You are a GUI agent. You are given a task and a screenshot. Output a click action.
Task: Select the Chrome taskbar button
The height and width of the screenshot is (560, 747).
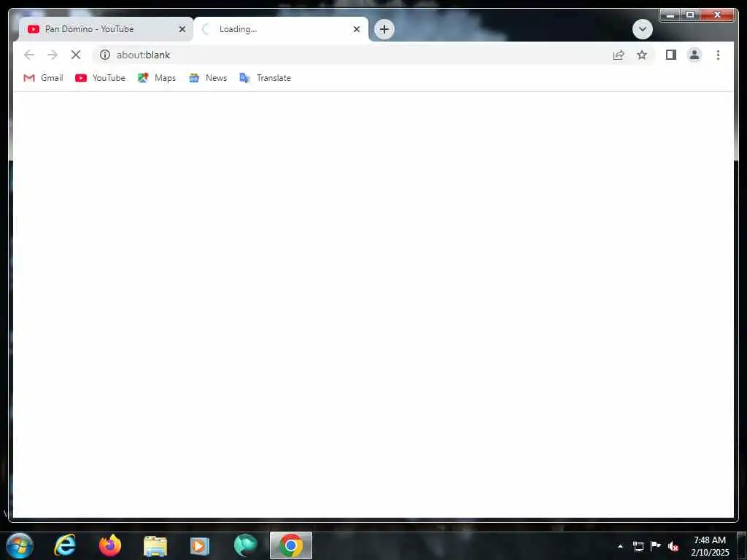(x=290, y=545)
